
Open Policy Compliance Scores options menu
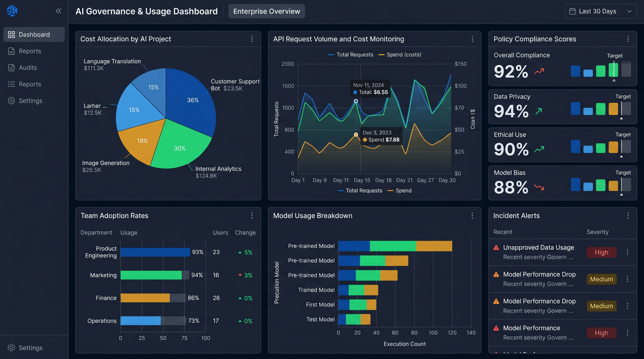point(628,39)
